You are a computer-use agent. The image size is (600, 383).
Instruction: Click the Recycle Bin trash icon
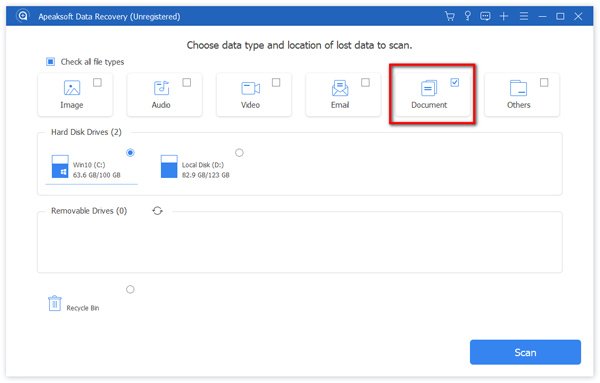(55, 303)
